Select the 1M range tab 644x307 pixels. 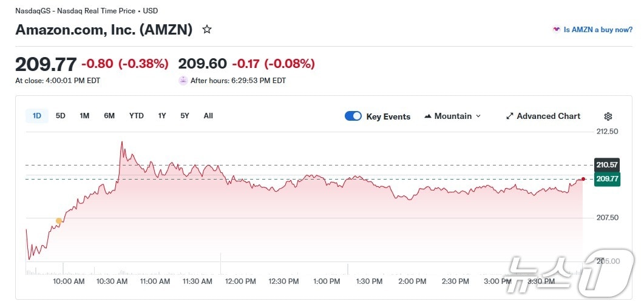[84, 115]
